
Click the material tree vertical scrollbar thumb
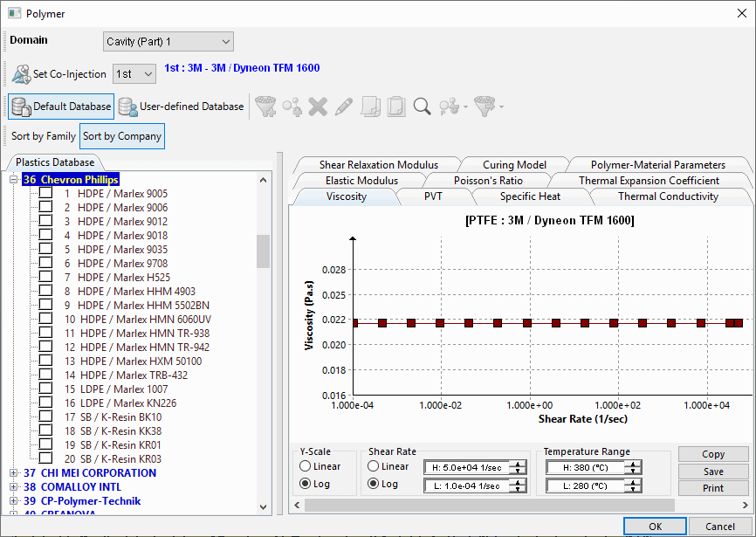(263, 251)
